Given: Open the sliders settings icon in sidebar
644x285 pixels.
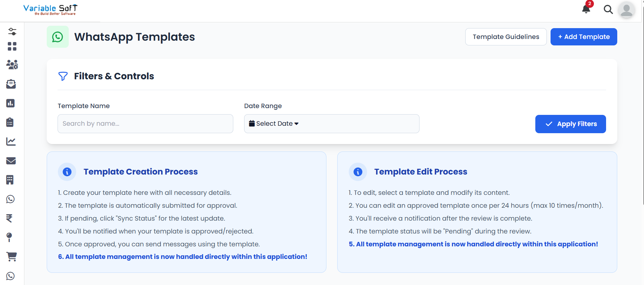Looking at the screenshot, I should 12,32.
